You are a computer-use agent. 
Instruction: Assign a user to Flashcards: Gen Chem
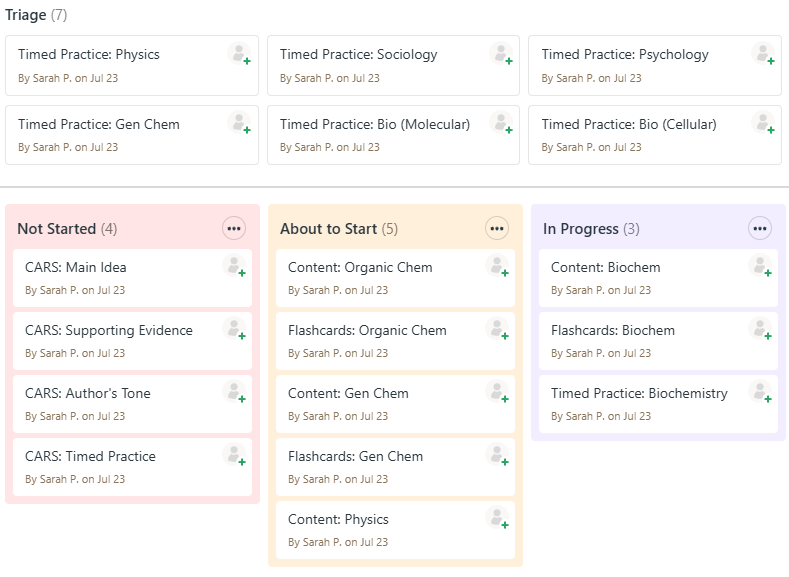tap(497, 454)
